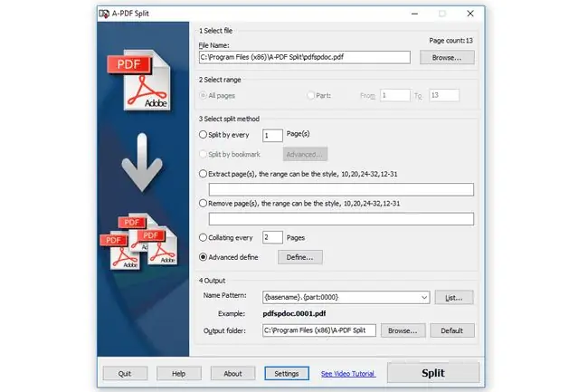
Task: Select the Advanced define radio button
Action: [203, 257]
